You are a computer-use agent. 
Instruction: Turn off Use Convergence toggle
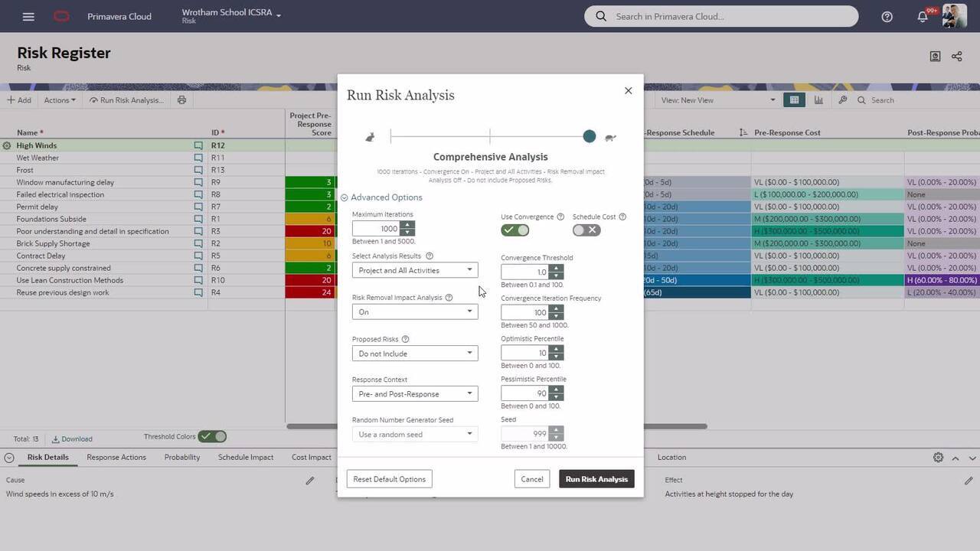point(515,230)
